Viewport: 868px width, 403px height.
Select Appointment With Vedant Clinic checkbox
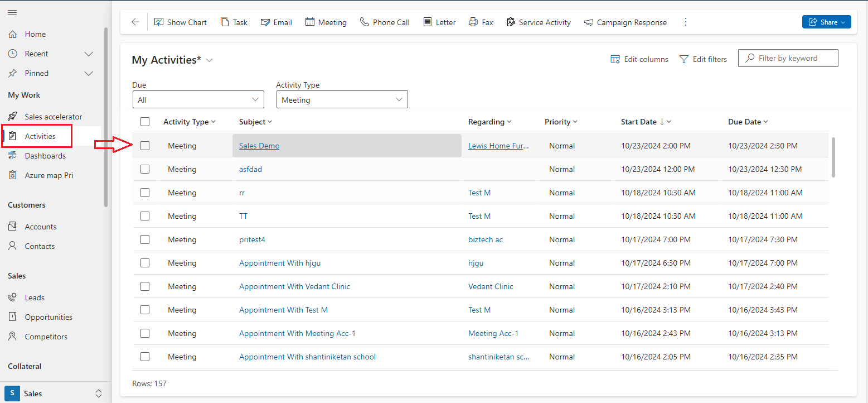[x=145, y=286]
